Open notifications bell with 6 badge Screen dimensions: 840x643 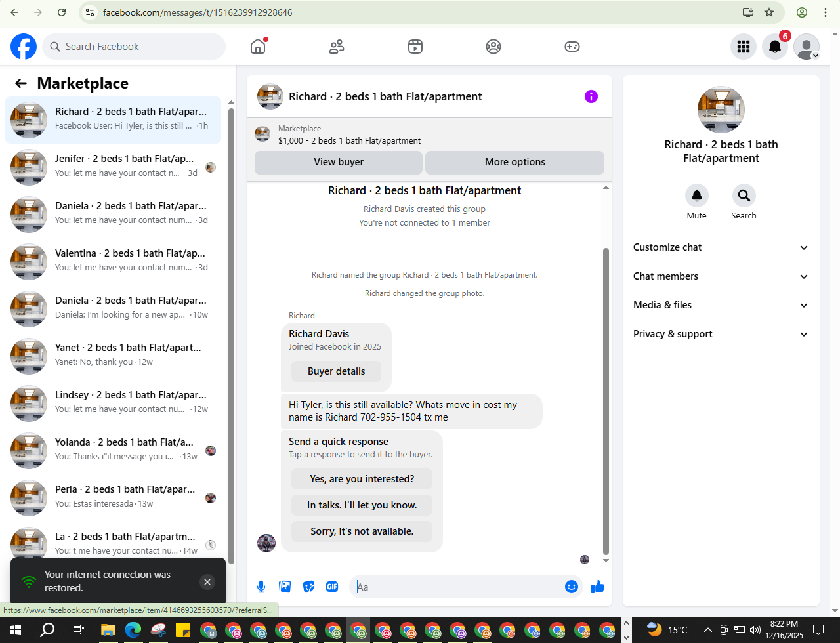coord(775,47)
